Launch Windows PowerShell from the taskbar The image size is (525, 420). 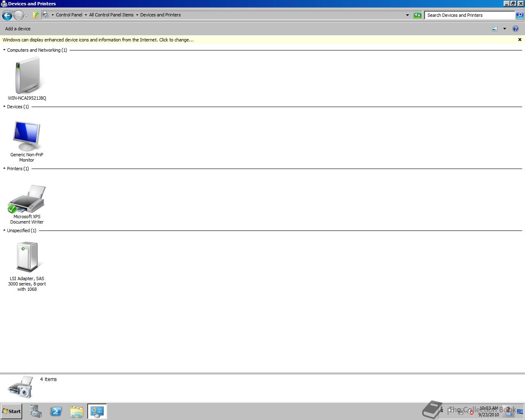coord(56,411)
